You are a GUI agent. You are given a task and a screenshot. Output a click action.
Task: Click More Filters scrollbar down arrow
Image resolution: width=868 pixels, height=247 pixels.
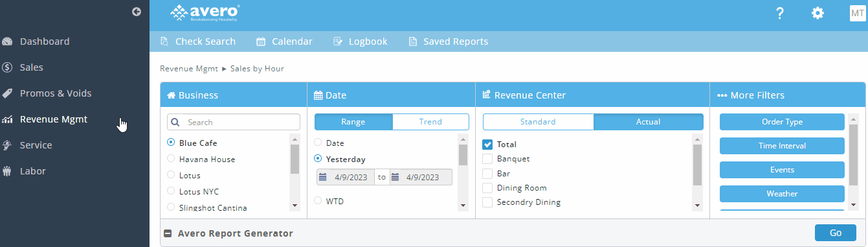pos(853,204)
